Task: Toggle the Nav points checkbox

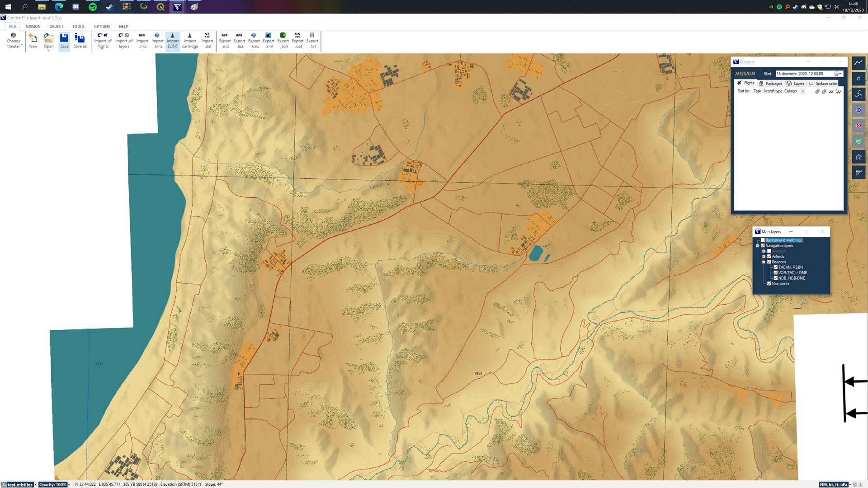Action: tap(769, 284)
